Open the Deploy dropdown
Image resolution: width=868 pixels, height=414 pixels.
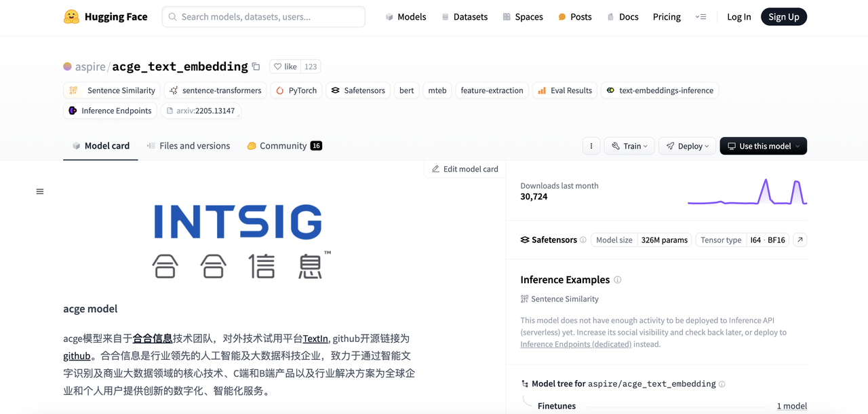(688, 146)
